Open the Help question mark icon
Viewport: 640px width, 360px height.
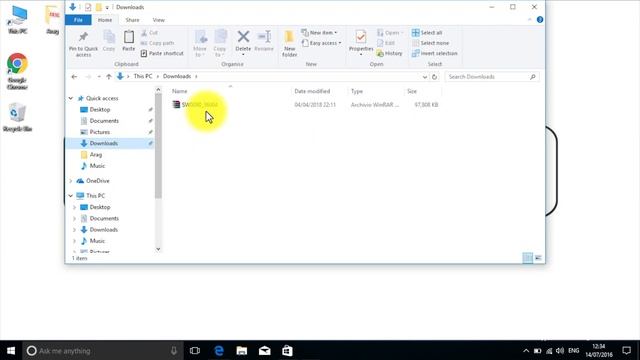coord(540,20)
